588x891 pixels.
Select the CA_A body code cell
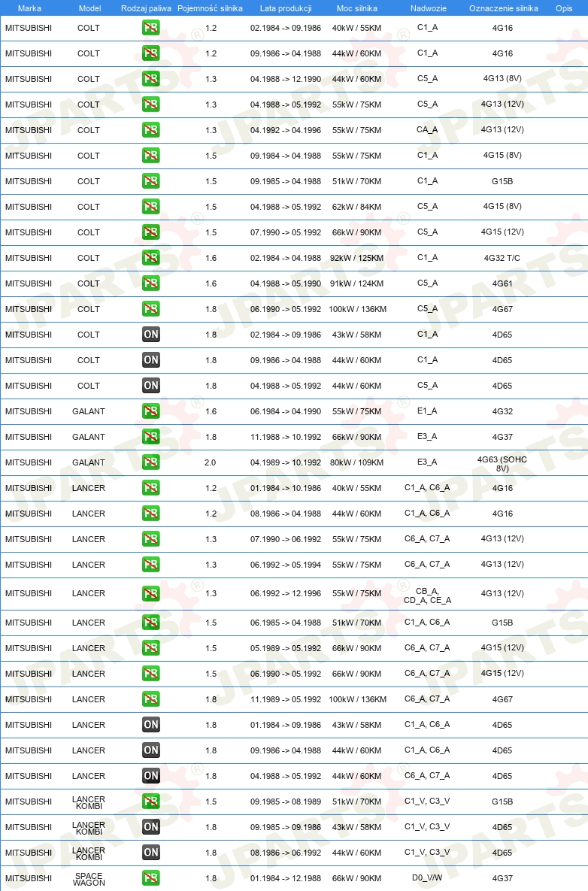coord(427,129)
